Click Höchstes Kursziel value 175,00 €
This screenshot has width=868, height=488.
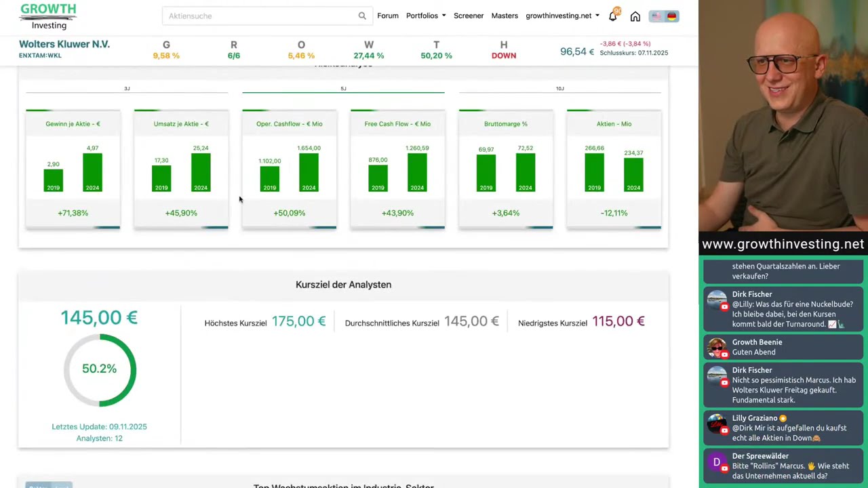(298, 321)
